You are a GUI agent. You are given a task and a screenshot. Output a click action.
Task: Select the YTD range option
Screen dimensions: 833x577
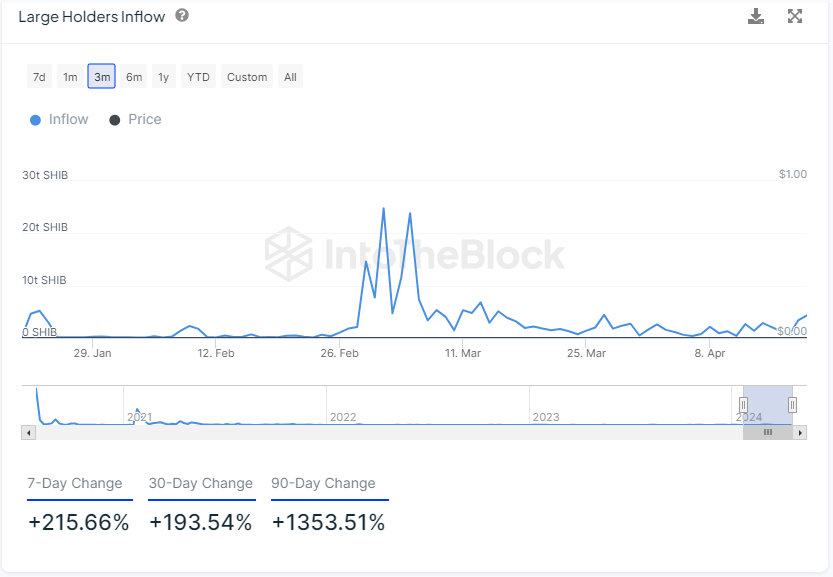point(199,77)
